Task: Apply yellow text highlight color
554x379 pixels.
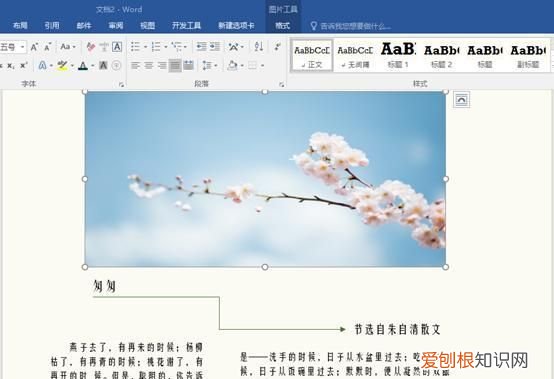Action: click(62, 65)
